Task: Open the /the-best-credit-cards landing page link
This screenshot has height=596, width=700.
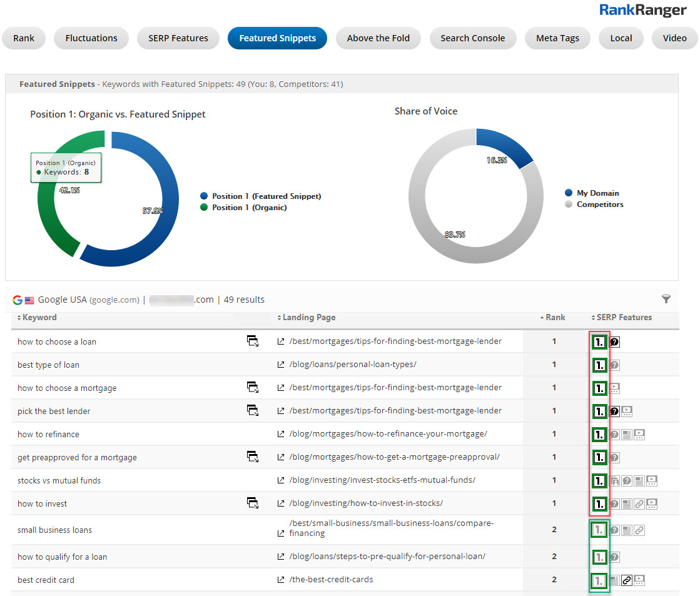Action: pyautogui.click(x=331, y=580)
